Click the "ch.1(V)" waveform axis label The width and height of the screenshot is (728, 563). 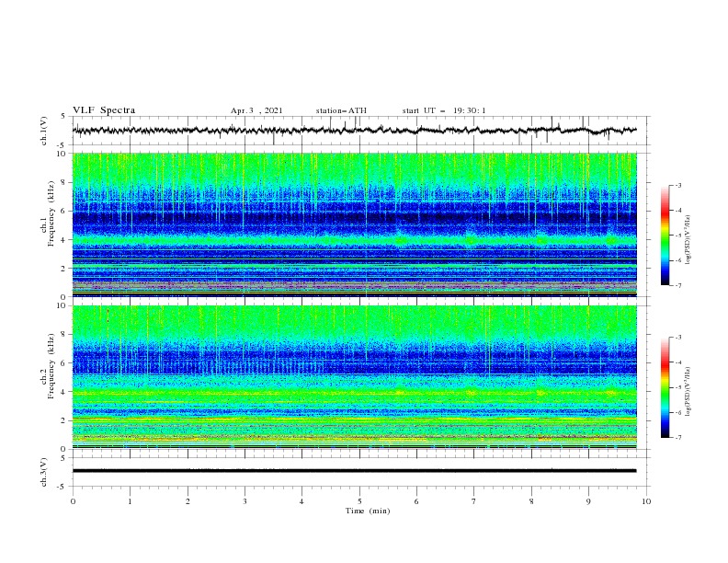coord(44,131)
